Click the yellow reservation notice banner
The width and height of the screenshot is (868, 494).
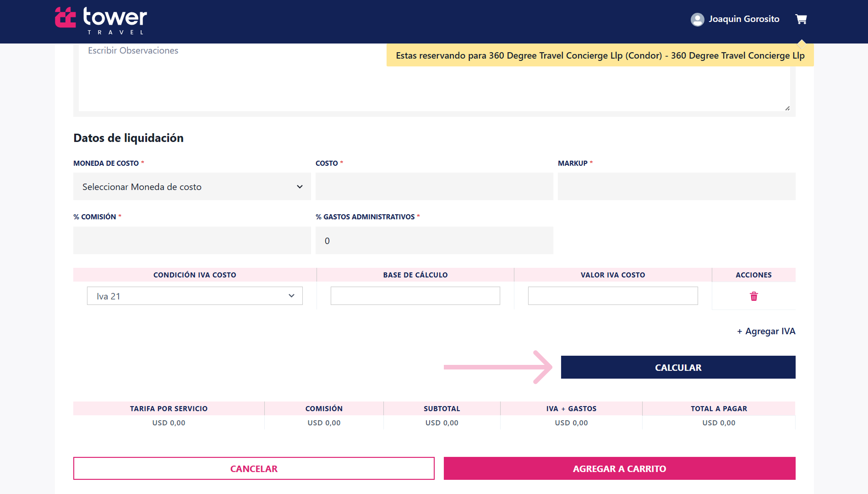(600, 56)
